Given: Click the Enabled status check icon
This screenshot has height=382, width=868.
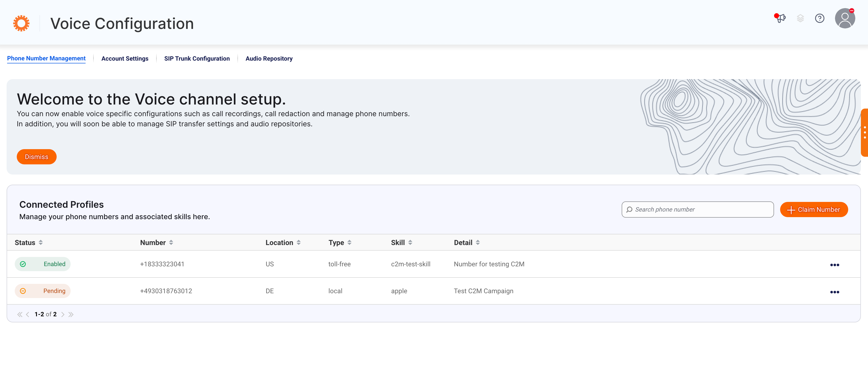Looking at the screenshot, I should [x=23, y=264].
